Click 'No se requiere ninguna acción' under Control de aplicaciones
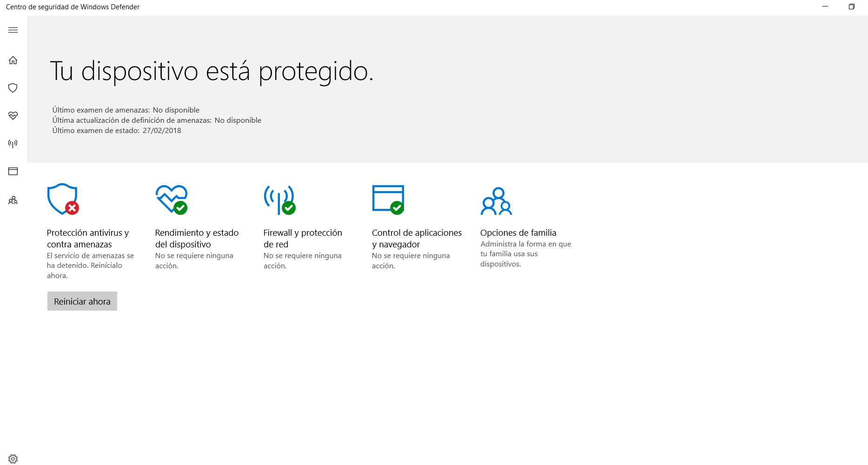Viewport: 868px width, 465px height. click(x=411, y=261)
